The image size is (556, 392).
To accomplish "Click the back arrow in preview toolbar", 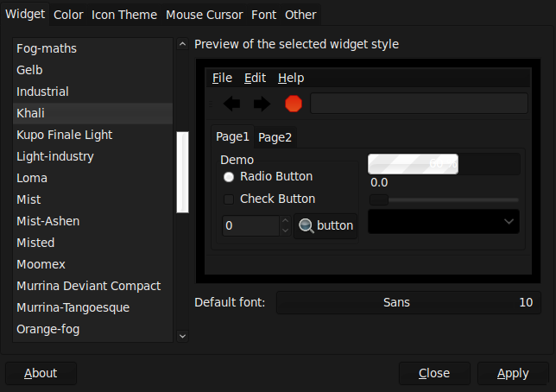I will [232, 104].
